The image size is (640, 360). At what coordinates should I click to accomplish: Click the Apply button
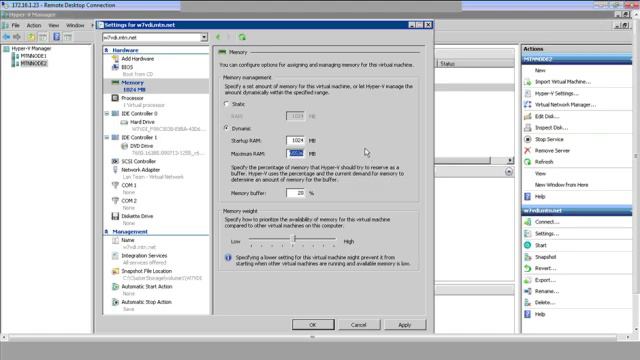[404, 325]
